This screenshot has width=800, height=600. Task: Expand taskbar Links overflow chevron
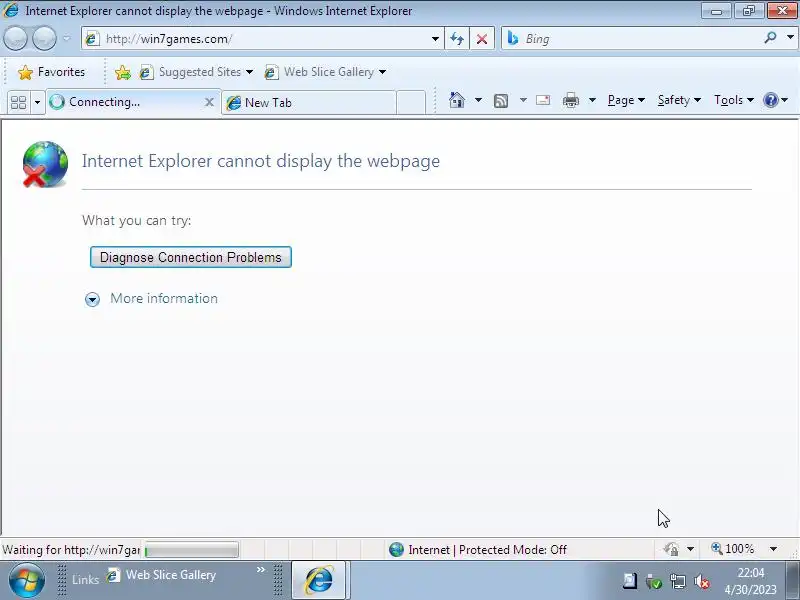(x=261, y=569)
